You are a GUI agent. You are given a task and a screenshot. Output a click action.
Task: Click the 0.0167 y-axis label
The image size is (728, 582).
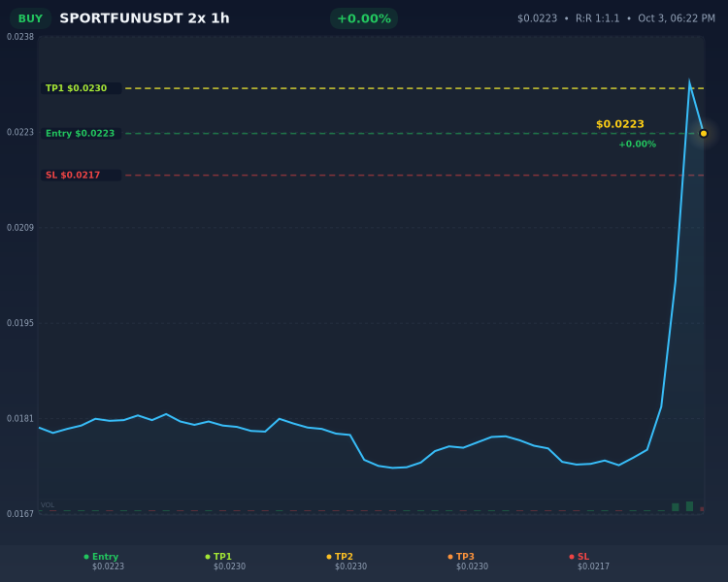click(20, 514)
